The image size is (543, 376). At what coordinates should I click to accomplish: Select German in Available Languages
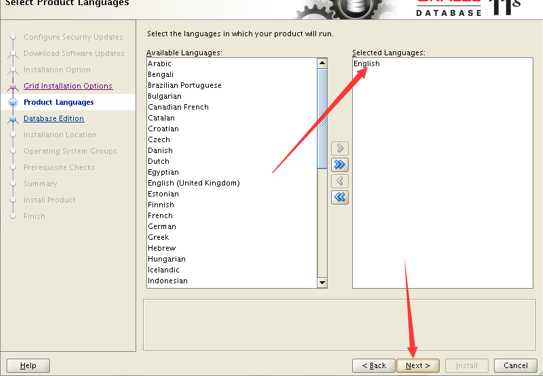232,226
